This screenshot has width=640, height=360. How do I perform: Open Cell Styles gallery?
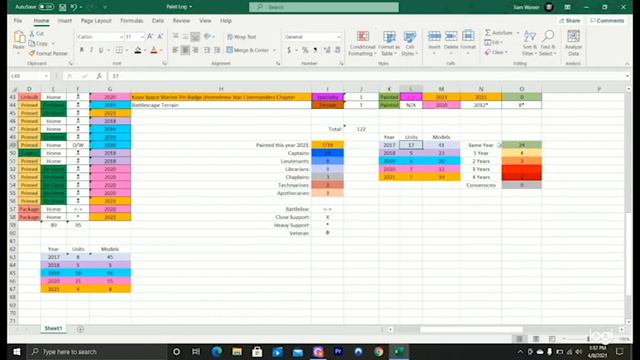(409, 43)
